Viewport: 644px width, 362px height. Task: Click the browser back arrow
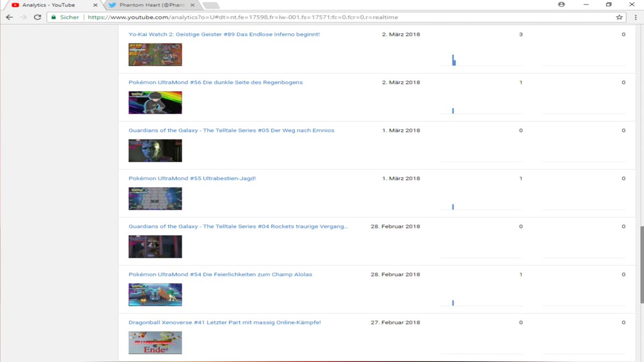pyautogui.click(x=9, y=17)
